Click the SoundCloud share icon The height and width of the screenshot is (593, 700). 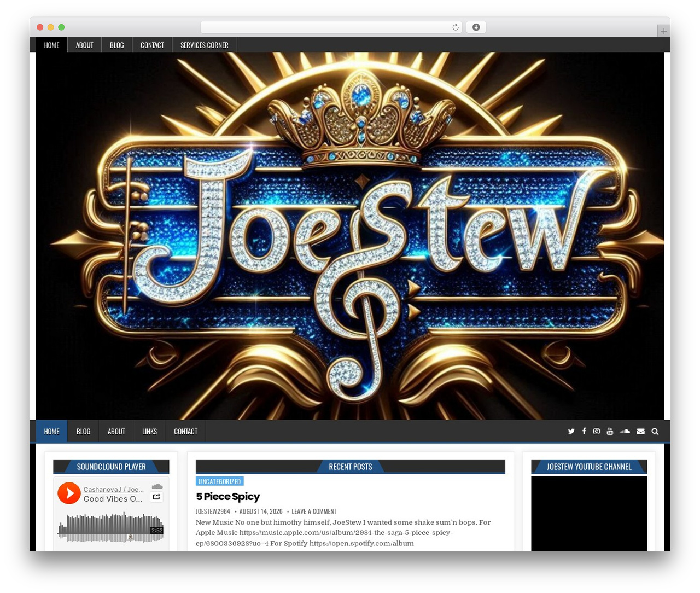156,497
